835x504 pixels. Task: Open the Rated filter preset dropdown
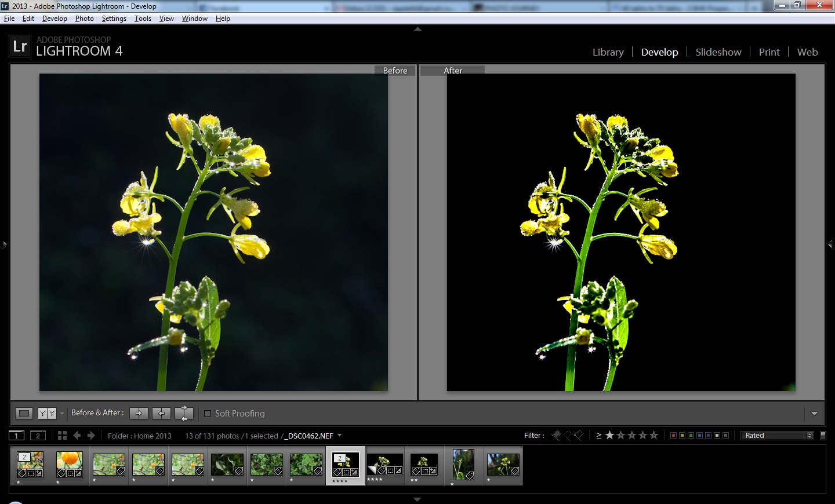(x=777, y=435)
